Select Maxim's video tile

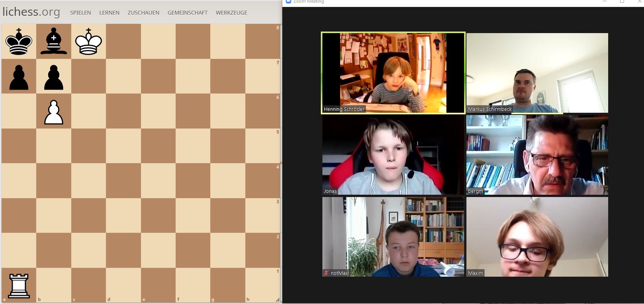(537, 237)
